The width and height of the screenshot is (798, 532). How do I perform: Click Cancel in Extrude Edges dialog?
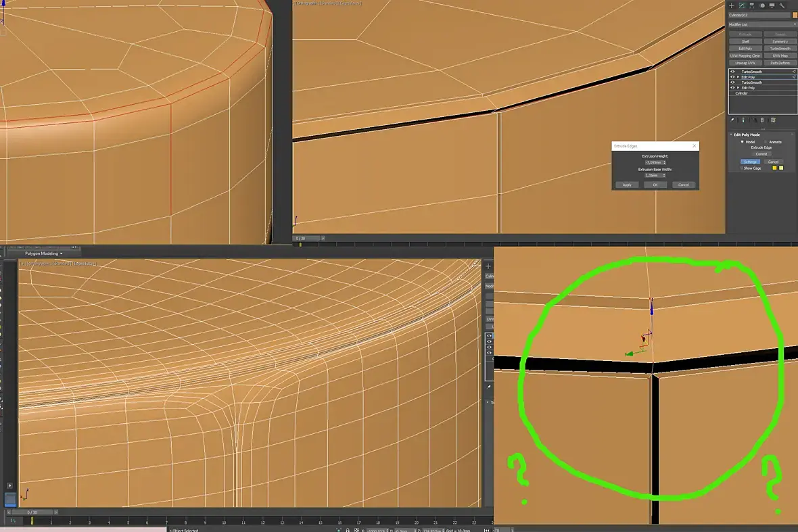pos(684,185)
